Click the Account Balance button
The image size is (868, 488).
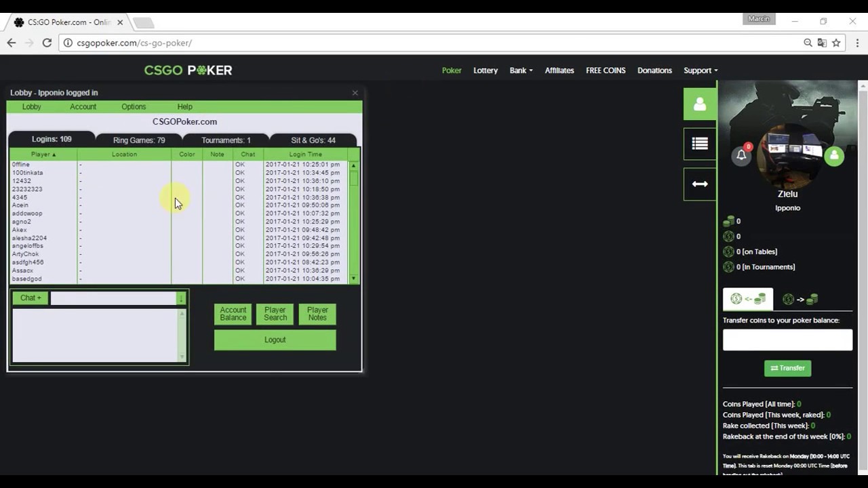click(233, 314)
